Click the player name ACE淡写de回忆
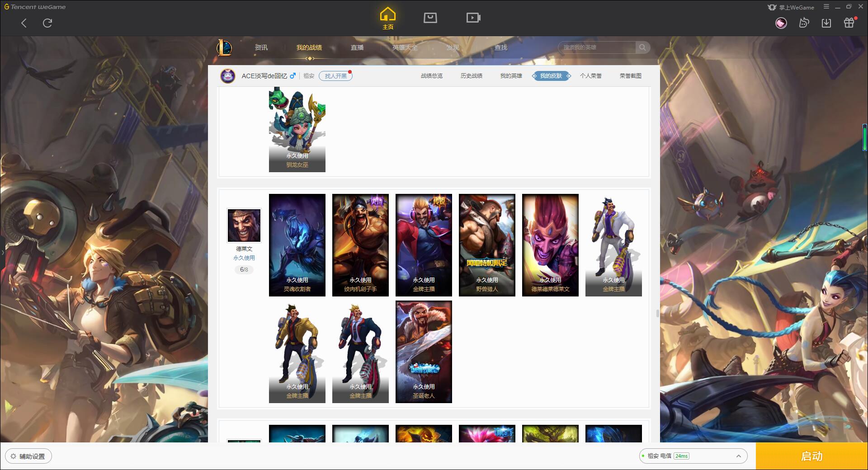This screenshot has width=868, height=470. coord(264,76)
